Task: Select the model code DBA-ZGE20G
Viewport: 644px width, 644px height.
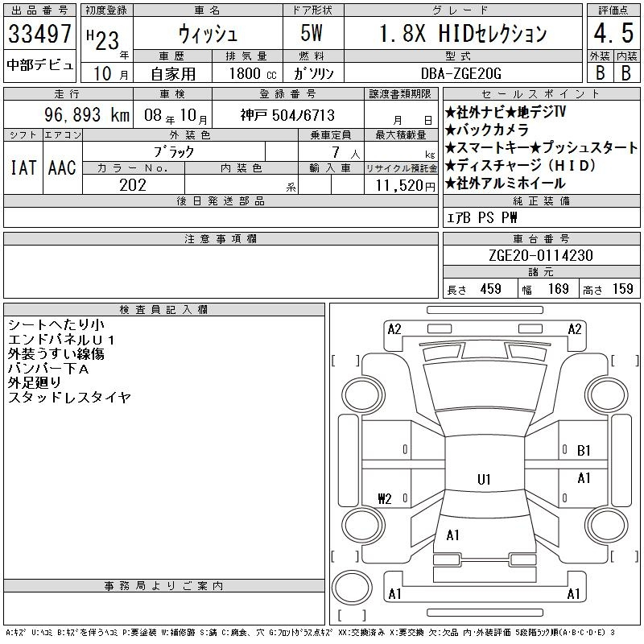Action: [460, 73]
